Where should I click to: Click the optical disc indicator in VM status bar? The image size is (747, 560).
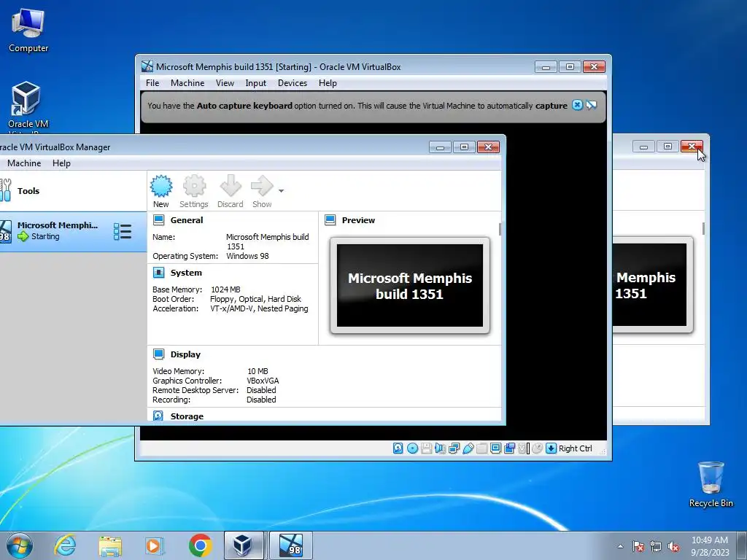pyautogui.click(x=413, y=448)
